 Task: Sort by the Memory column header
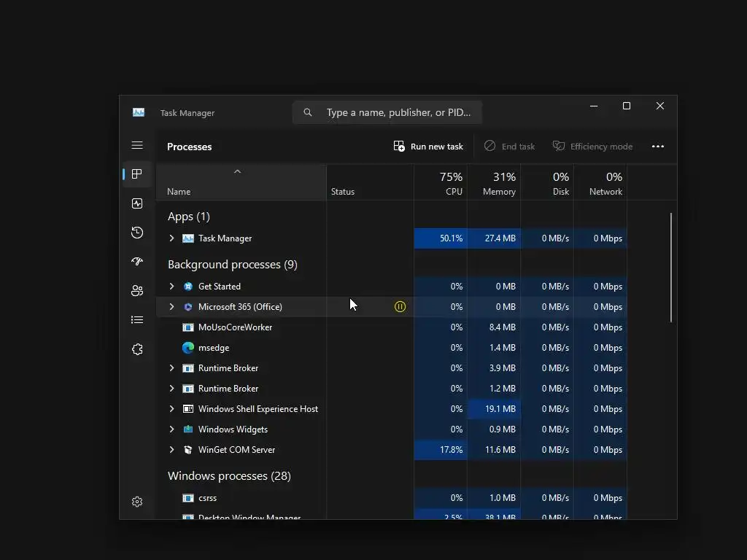[x=494, y=182]
